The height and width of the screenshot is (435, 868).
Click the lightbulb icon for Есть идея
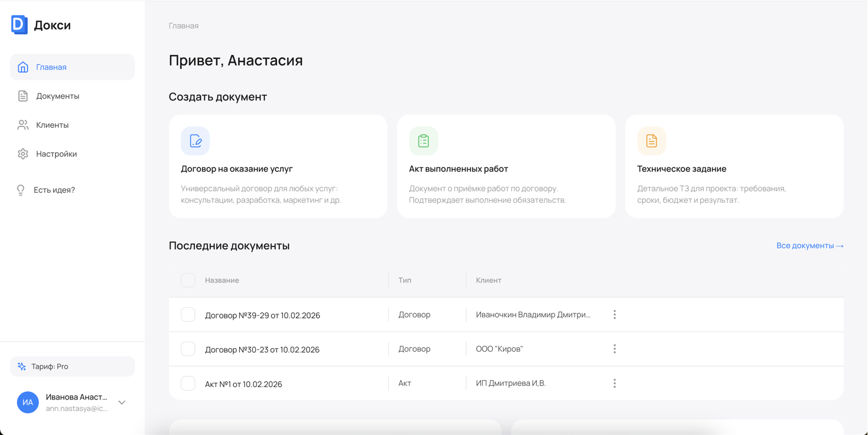click(x=21, y=190)
